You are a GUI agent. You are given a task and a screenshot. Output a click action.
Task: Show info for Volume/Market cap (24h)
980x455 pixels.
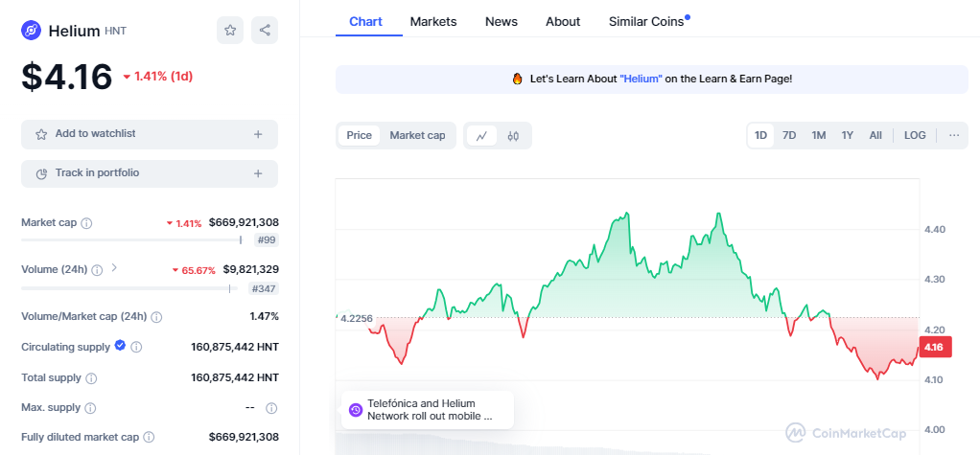(x=156, y=317)
